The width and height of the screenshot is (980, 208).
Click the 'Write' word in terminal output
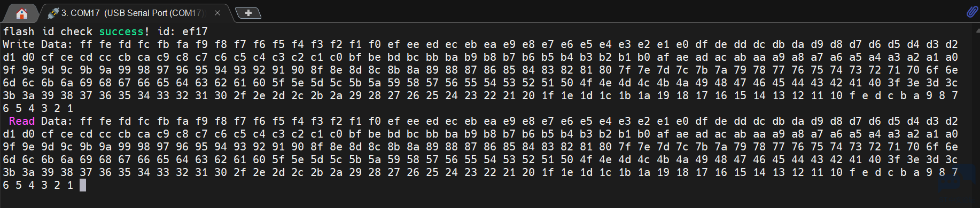19,44
